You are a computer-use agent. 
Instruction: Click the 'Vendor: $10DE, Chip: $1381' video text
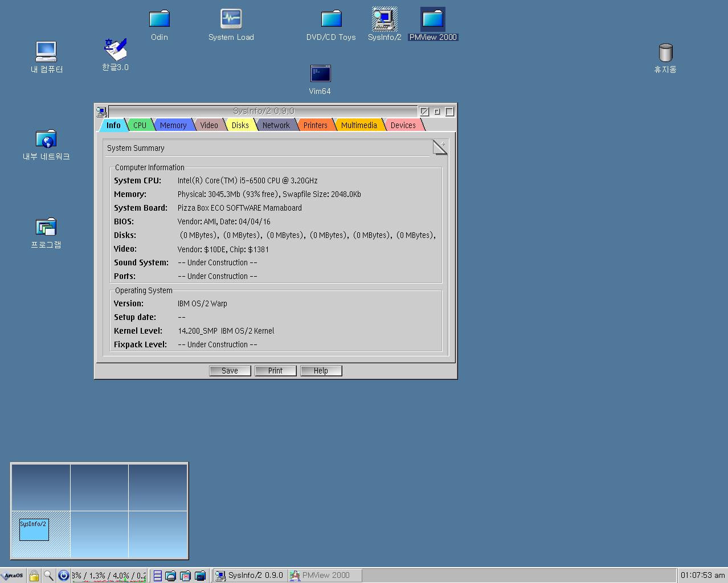[223, 249]
